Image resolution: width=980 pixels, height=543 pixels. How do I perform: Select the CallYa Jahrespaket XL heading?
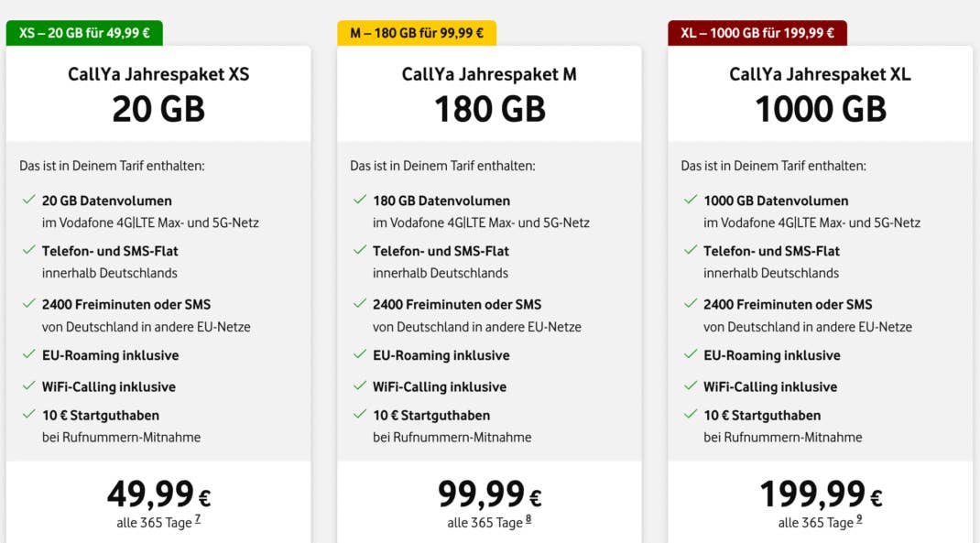820,74
